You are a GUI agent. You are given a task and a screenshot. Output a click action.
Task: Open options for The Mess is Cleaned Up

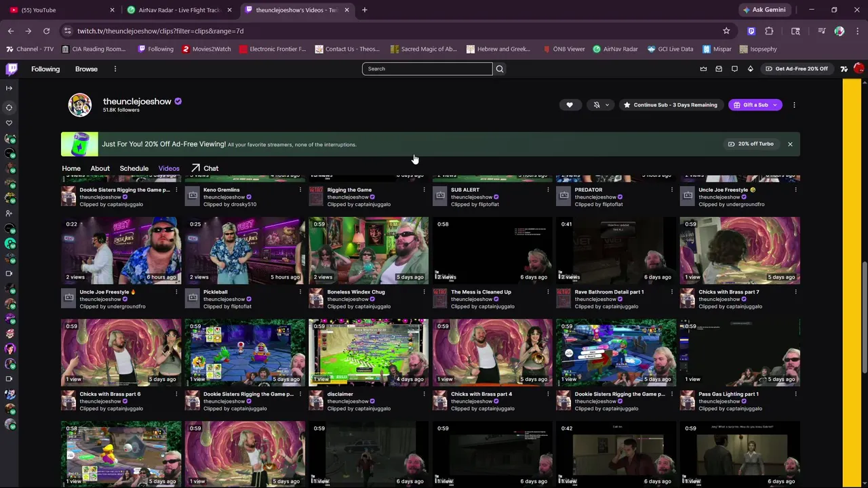(x=548, y=292)
